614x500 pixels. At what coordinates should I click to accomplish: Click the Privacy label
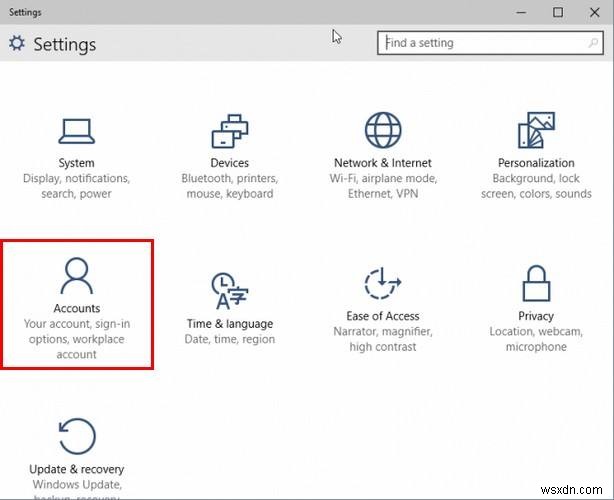coord(536,316)
